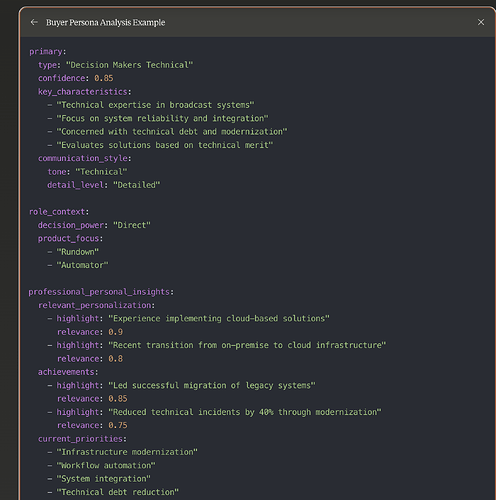
Task: Click the 'key_characteristics:' key
Action: coord(85,91)
